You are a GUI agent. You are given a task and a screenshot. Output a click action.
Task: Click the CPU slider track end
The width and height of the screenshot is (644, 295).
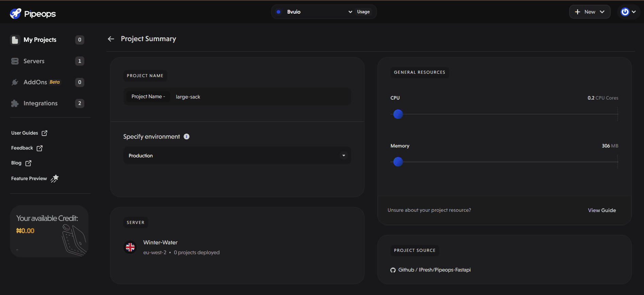(617, 114)
